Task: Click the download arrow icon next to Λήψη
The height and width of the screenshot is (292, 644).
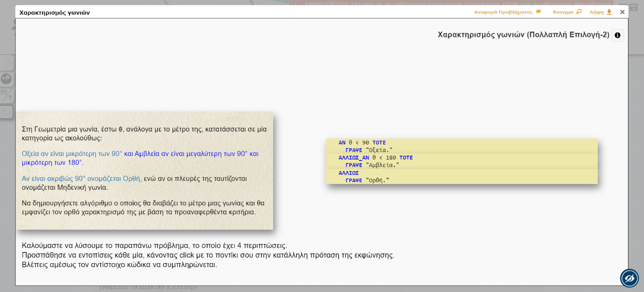Action: 609,12
